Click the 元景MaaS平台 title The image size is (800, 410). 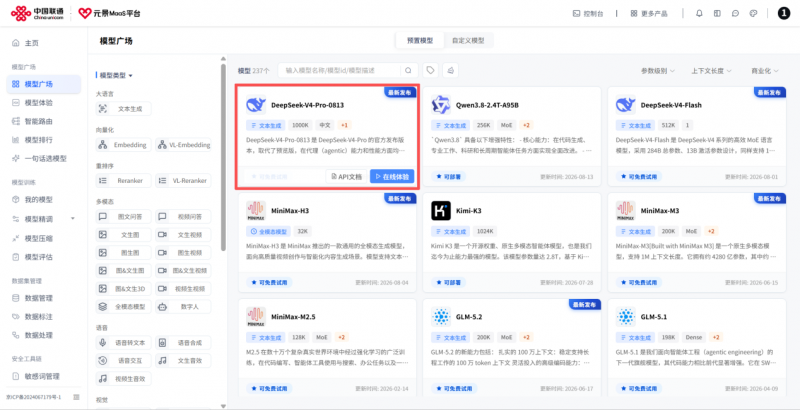(x=116, y=14)
